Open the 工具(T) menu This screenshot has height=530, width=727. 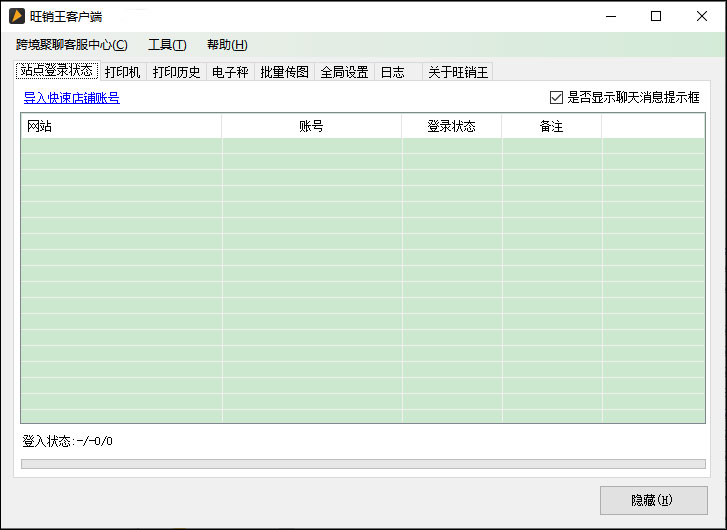[x=167, y=45]
